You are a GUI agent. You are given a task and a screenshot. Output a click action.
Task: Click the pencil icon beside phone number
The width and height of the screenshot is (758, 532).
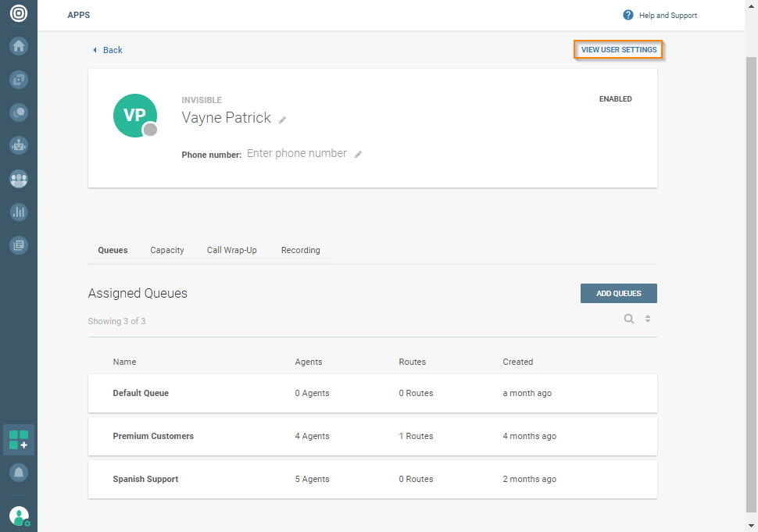tap(358, 155)
